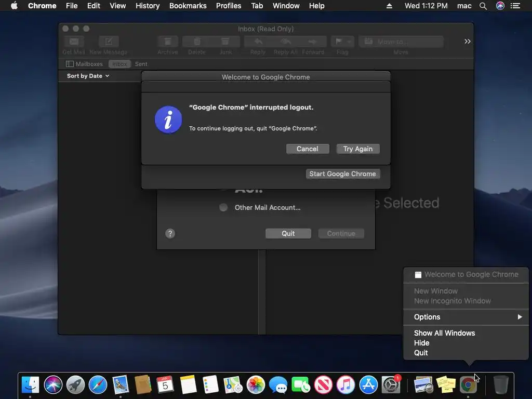Viewport: 532px width, 399px height.
Task: Show more Mail toolbar items chevron
Action: click(x=467, y=42)
